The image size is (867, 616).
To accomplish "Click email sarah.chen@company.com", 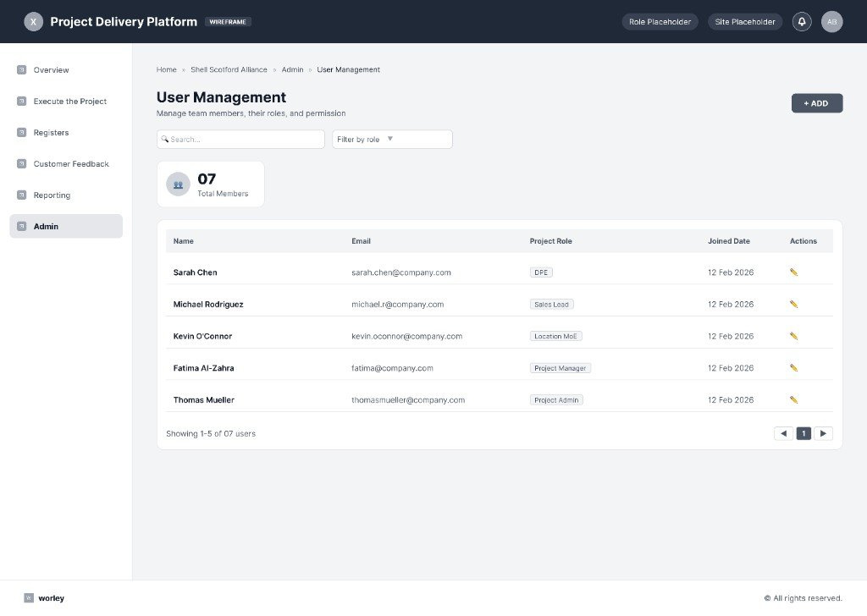I will click(x=401, y=272).
